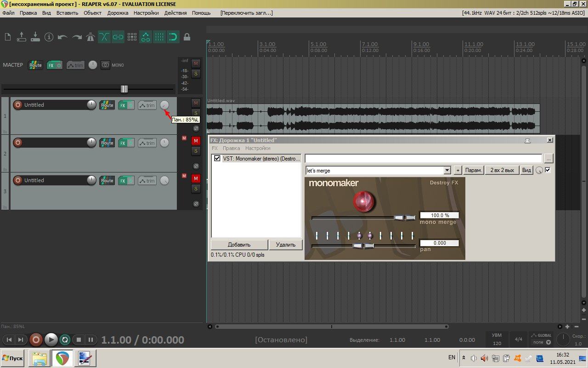
Task: Open project info with the circled-i icon
Action: 49,37
